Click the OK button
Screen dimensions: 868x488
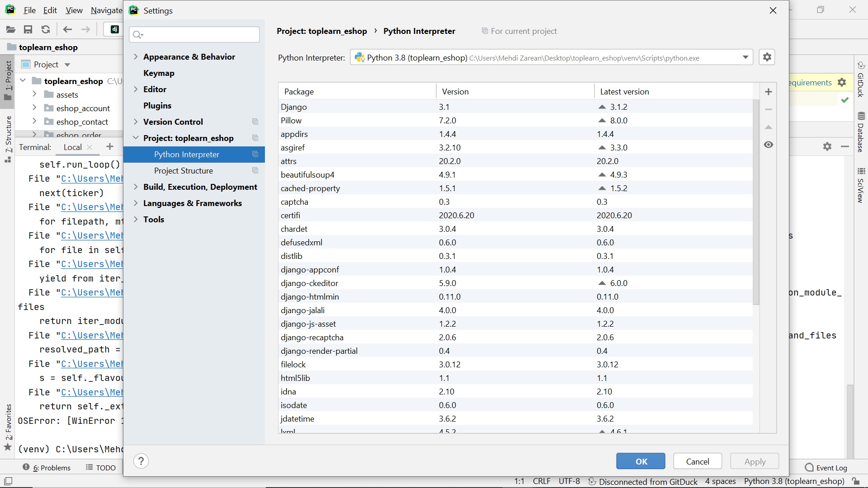pos(640,461)
